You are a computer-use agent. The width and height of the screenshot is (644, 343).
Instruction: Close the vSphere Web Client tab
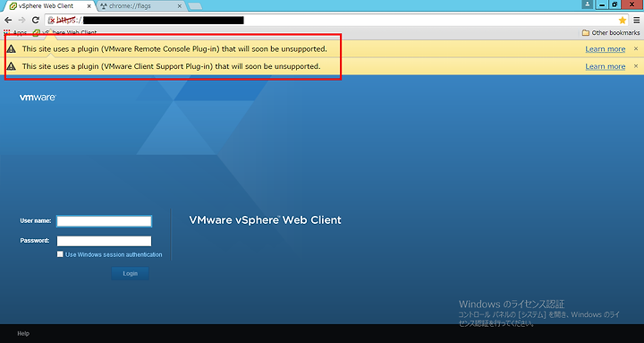click(89, 6)
